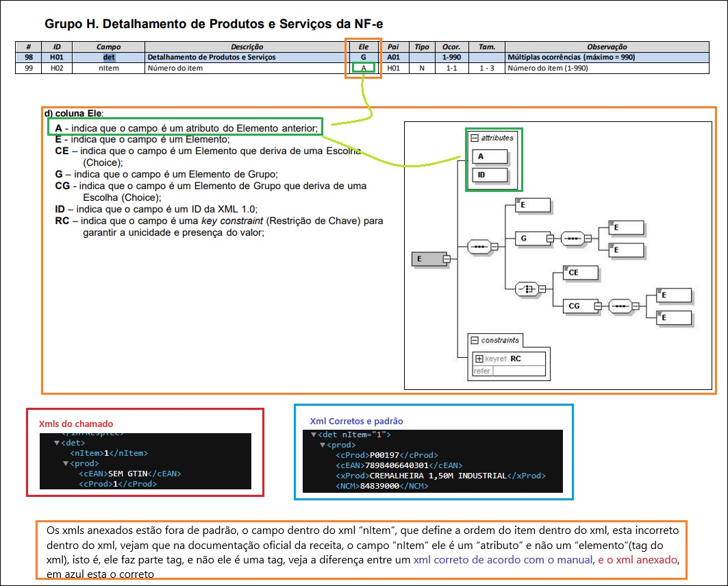Select the CE element box
Viewport: 728px width, 586px height.
[x=580, y=272]
